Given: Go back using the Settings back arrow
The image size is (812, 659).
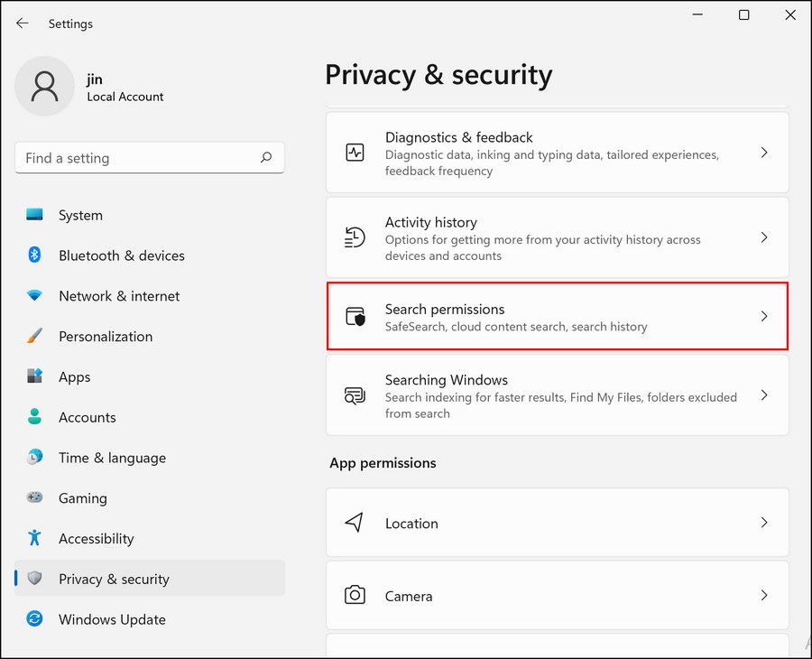Looking at the screenshot, I should tap(23, 23).
